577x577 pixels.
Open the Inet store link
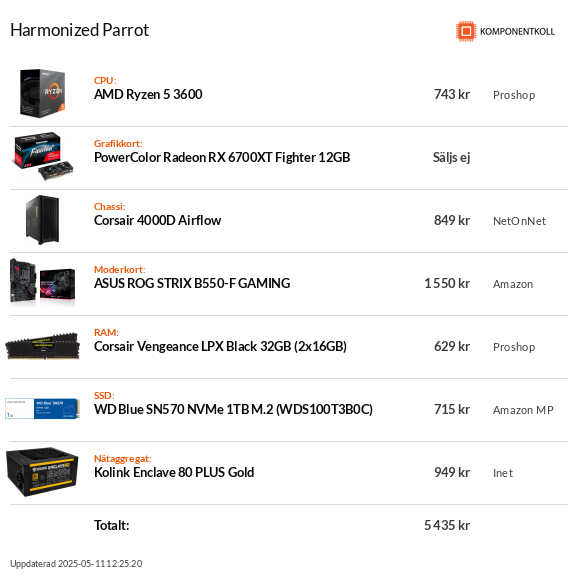pyautogui.click(x=503, y=473)
